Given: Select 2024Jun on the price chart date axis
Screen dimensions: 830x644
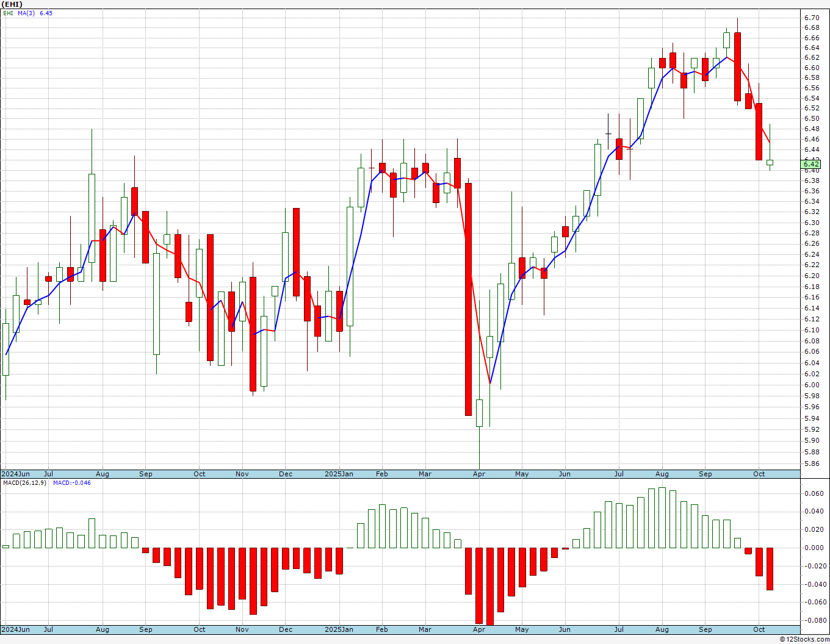Looking at the screenshot, I should point(15,474).
